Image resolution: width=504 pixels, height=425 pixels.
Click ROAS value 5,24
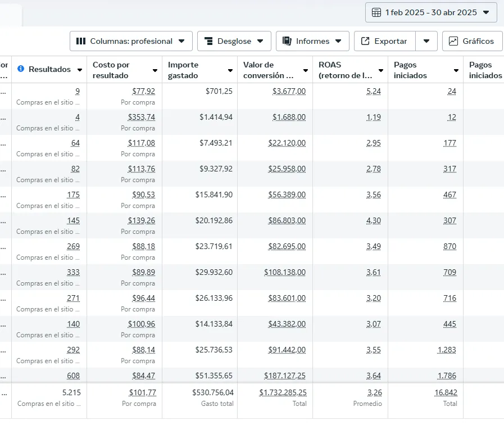point(374,92)
